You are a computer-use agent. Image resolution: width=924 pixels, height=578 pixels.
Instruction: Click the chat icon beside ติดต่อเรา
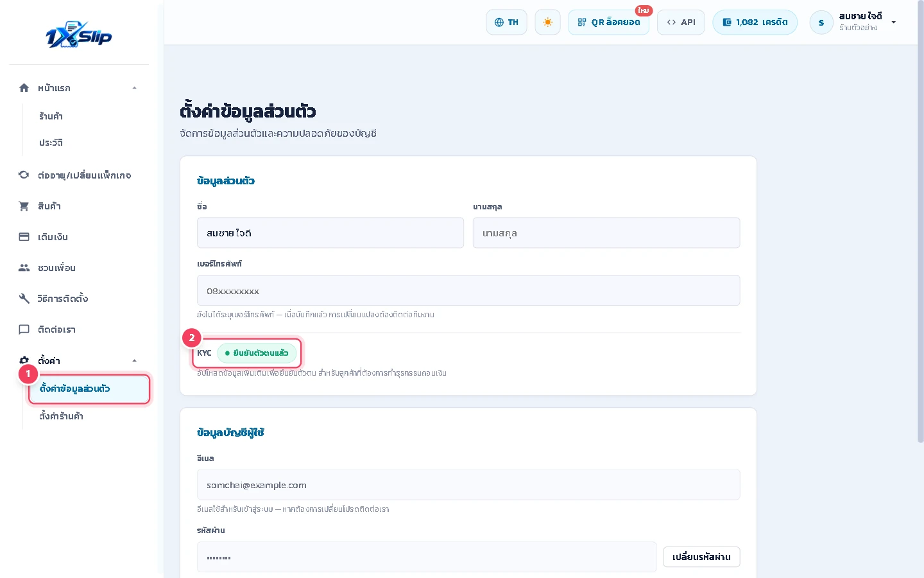point(24,329)
